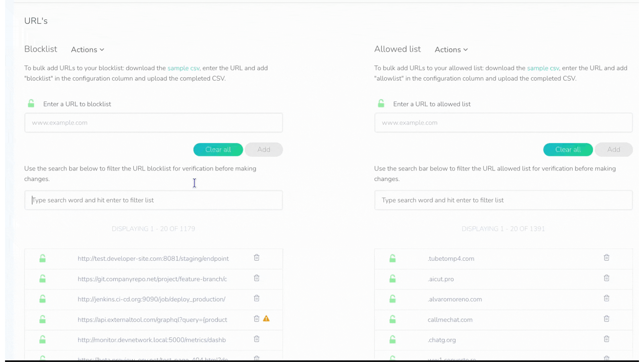Toggle lock icon beside Enter a URL to allowed list
The width and height of the screenshot is (644, 362).
pos(381,104)
